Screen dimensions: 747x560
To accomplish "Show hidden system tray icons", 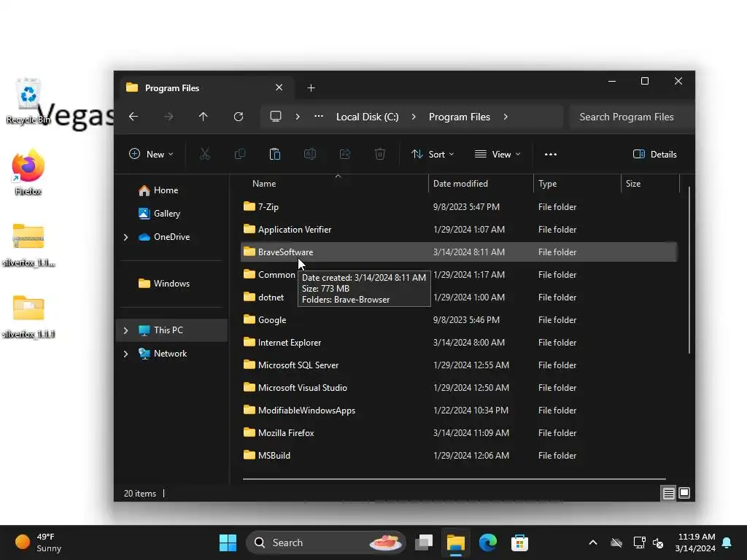I will [592, 542].
